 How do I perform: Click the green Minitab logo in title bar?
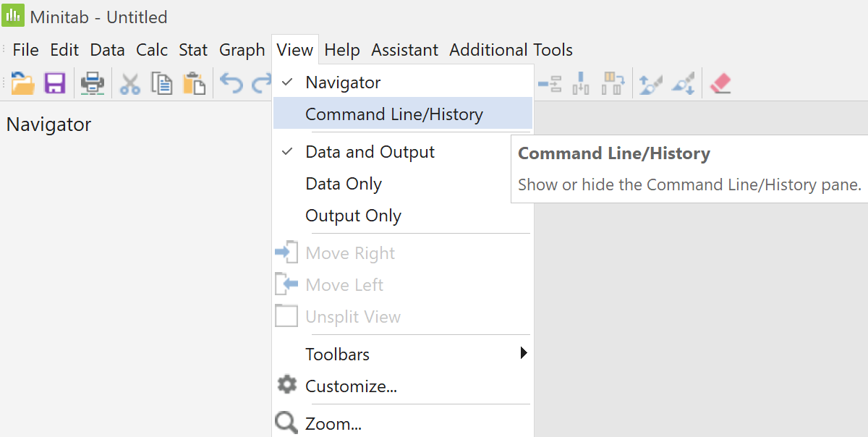coord(14,16)
